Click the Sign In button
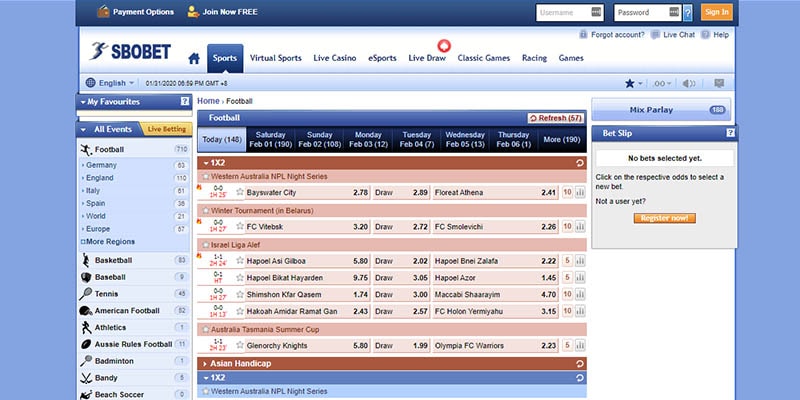Image resolution: width=800 pixels, height=400 pixels. click(x=717, y=12)
